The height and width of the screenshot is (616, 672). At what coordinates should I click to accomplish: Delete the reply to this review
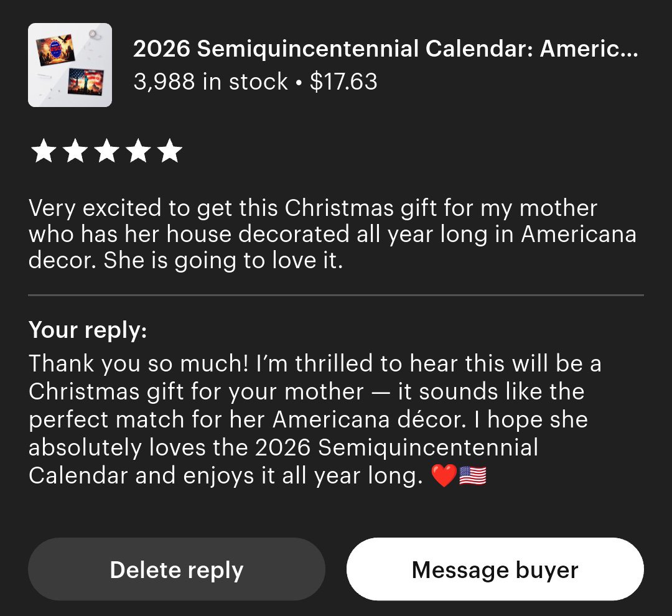177,569
